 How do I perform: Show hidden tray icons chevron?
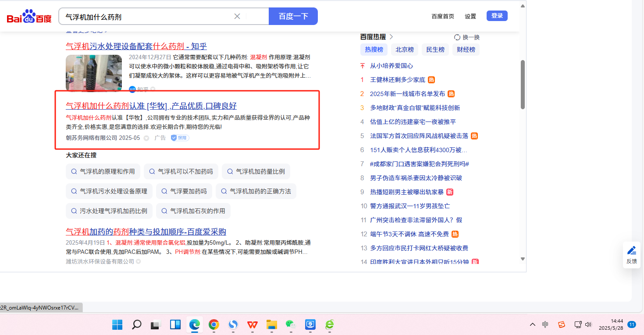click(x=533, y=324)
